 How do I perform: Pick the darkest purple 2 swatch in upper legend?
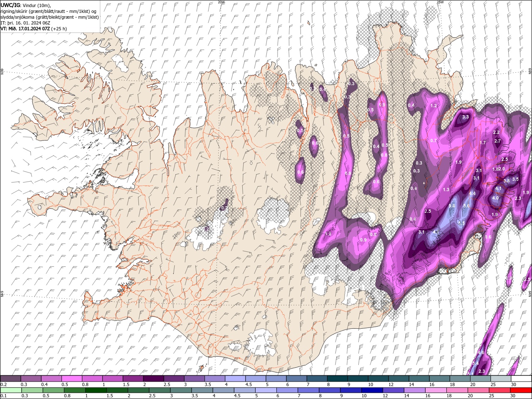coord(153,379)
